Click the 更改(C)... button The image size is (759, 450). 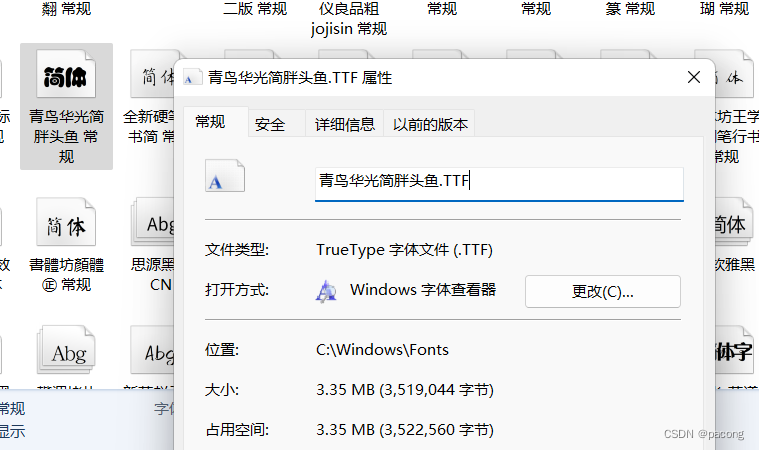(603, 291)
